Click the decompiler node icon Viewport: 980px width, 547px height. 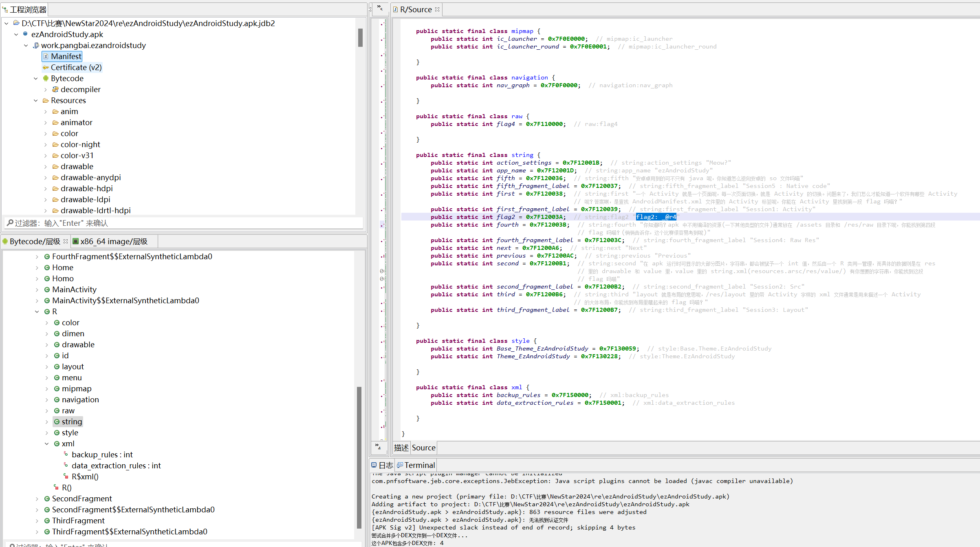[x=55, y=89]
